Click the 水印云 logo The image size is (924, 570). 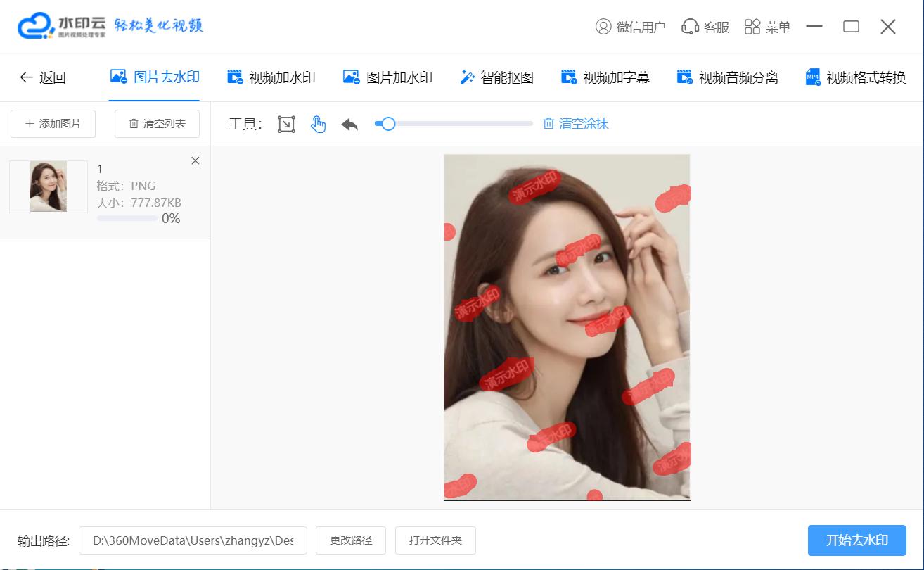(62, 26)
